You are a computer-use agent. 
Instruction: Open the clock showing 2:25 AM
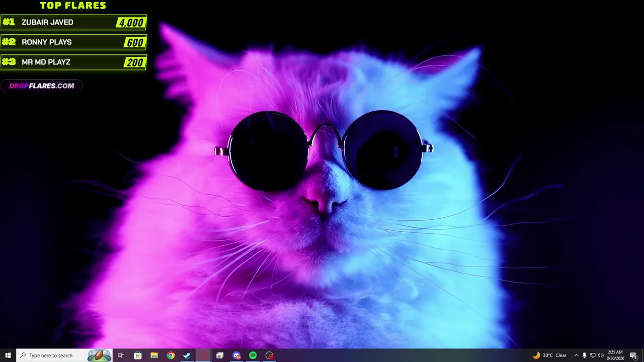tap(615, 355)
